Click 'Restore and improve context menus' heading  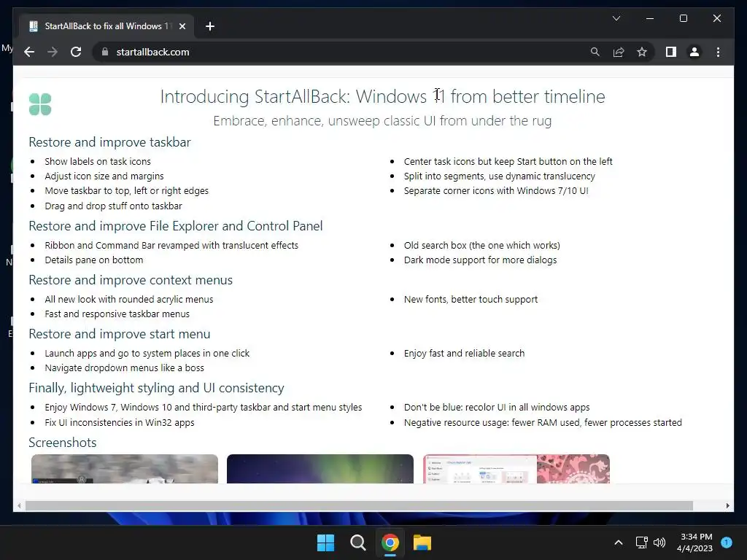pyautogui.click(x=131, y=280)
